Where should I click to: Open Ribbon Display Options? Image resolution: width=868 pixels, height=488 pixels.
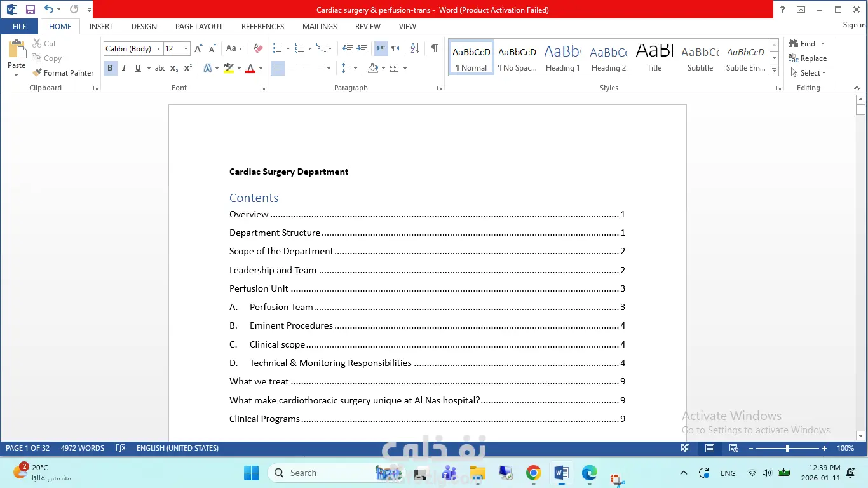801,10
